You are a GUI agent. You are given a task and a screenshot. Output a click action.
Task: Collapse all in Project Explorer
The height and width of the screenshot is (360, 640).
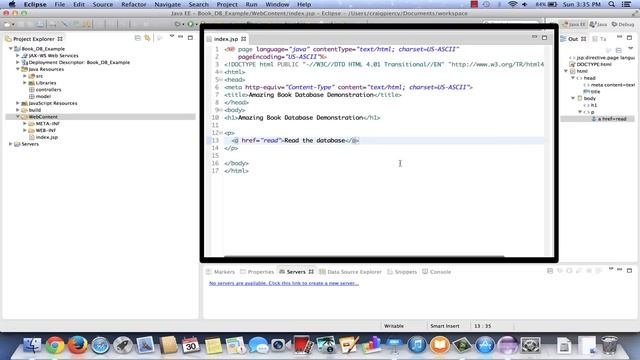pyautogui.click(x=138, y=38)
